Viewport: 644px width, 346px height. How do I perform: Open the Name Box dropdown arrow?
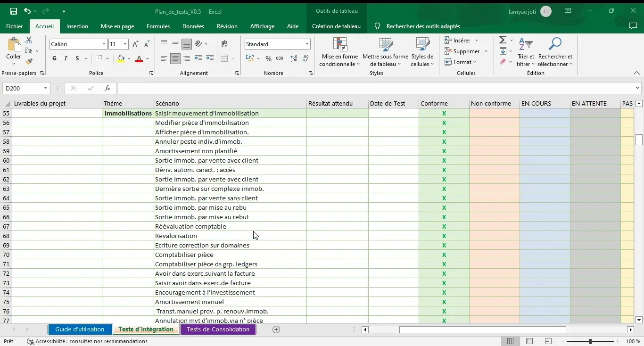[x=46, y=88]
